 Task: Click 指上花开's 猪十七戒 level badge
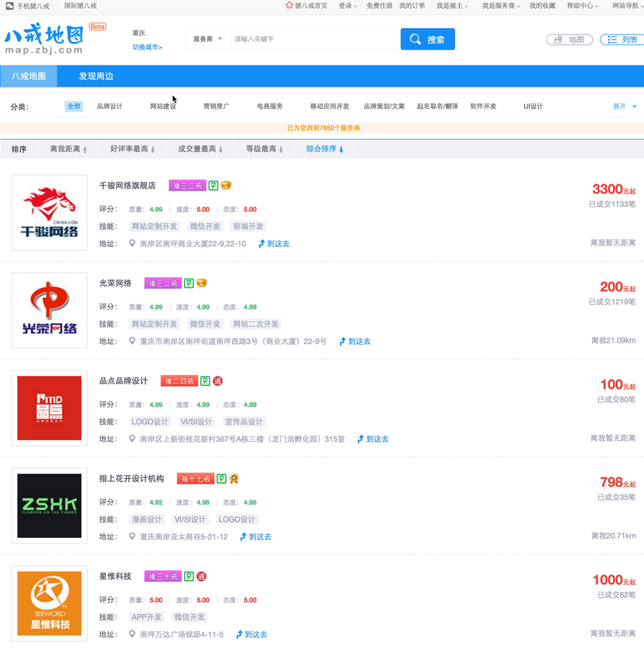pos(195,479)
